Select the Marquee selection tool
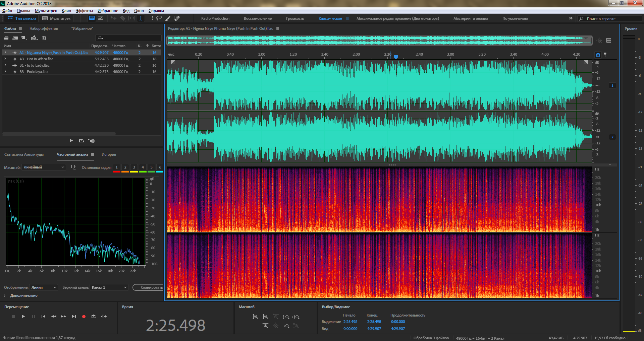The height and width of the screenshot is (341, 644). pyautogui.click(x=150, y=18)
